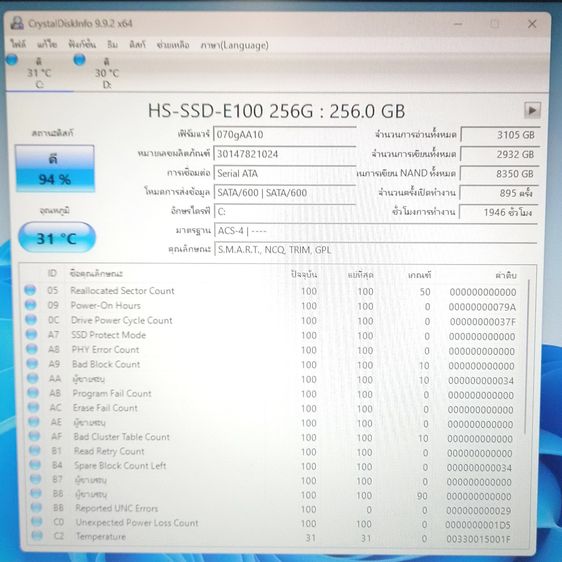Screen dimensions: 562x562
Task: Open the ดิสก์ (Disk) menu
Action: [137, 44]
